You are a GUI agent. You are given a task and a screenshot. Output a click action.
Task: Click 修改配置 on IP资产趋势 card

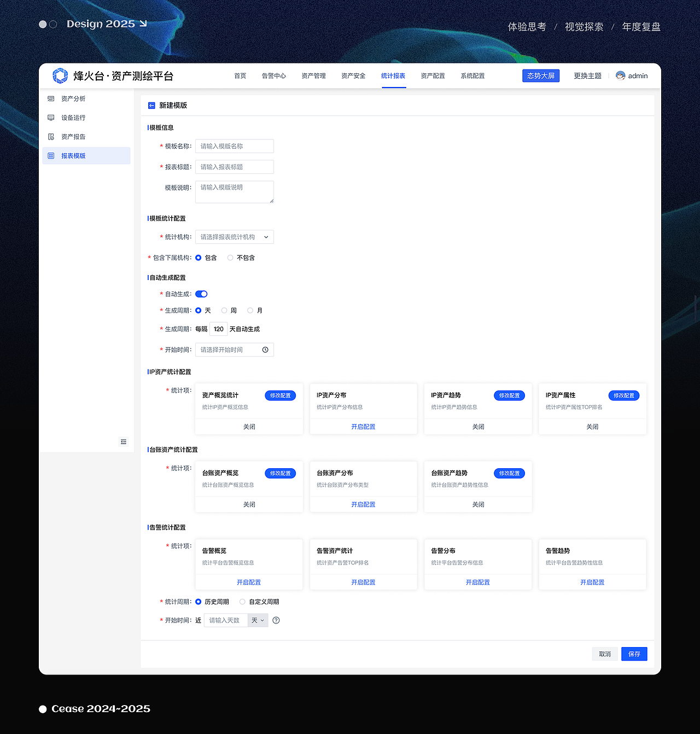(510, 395)
